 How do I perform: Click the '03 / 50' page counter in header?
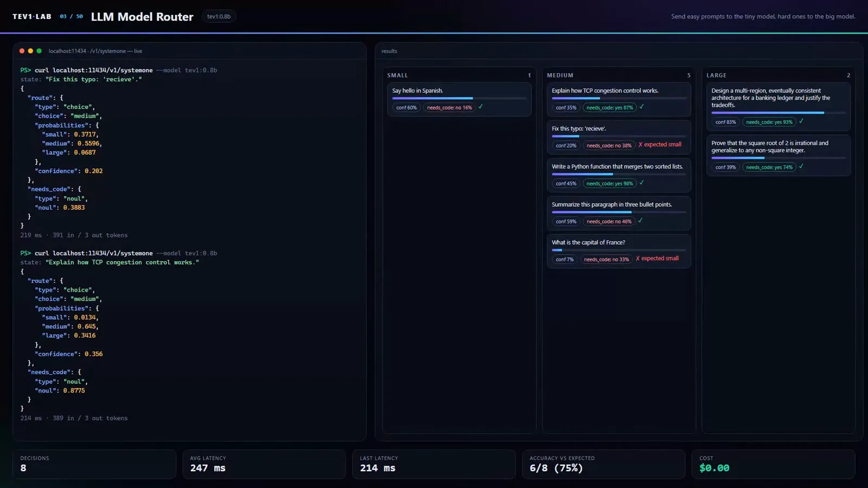point(71,17)
